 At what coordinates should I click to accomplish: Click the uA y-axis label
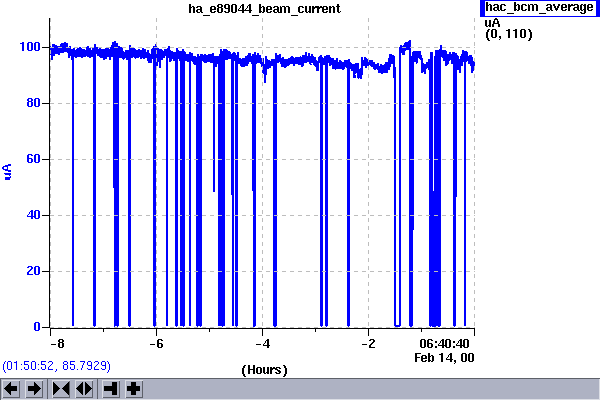coord(9,173)
